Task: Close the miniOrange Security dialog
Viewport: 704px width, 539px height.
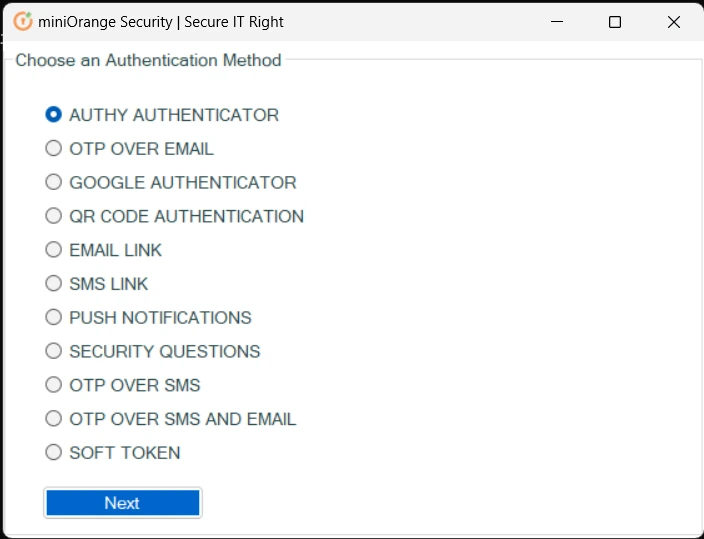Action: click(x=673, y=22)
